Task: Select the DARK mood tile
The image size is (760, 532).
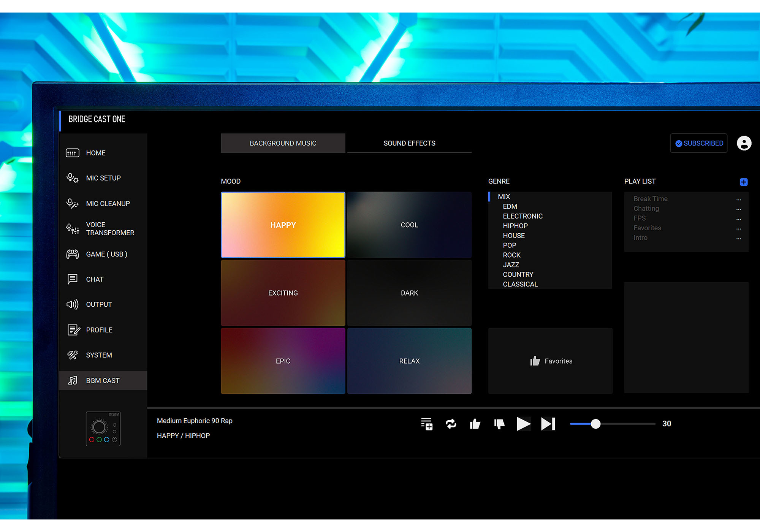Action: 409,293
